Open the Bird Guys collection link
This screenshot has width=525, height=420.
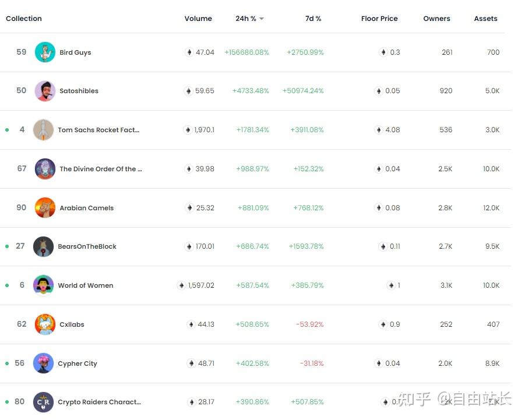pos(75,52)
